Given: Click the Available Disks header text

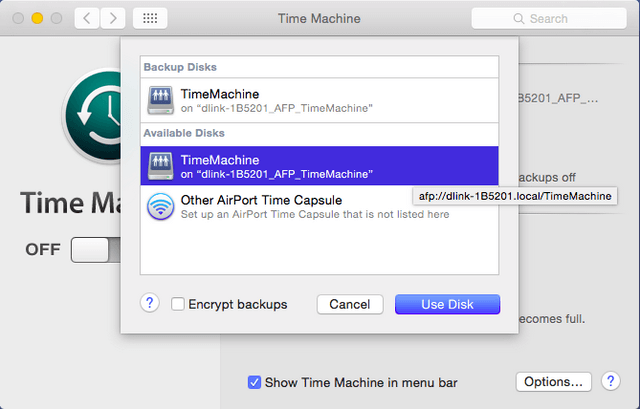Looking at the screenshot, I should coord(184,133).
